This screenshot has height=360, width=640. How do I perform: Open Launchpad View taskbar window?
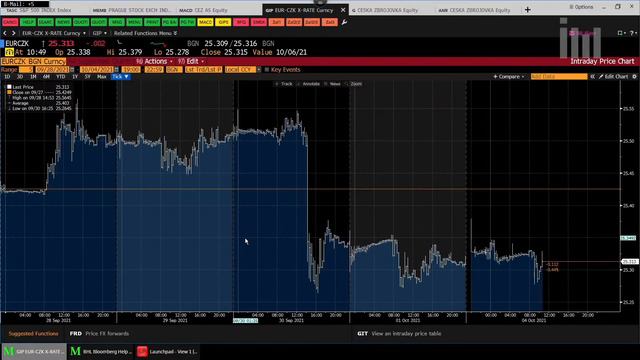tap(168, 351)
